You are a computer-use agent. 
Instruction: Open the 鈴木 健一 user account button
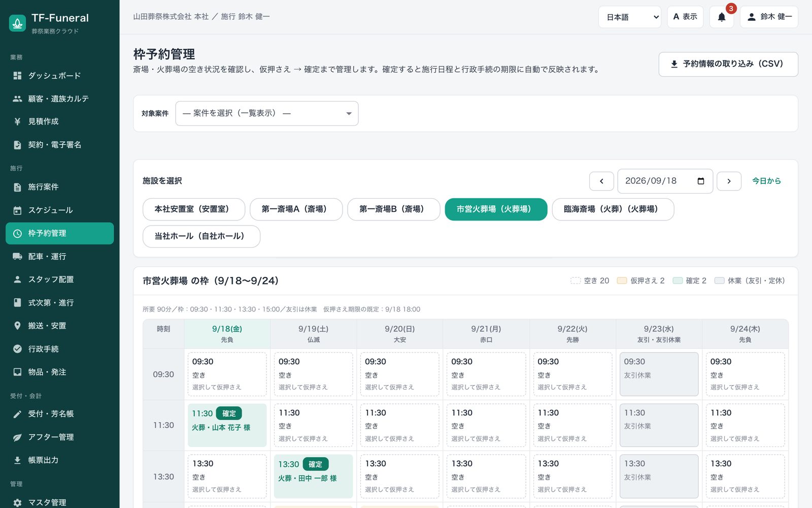[x=769, y=17]
